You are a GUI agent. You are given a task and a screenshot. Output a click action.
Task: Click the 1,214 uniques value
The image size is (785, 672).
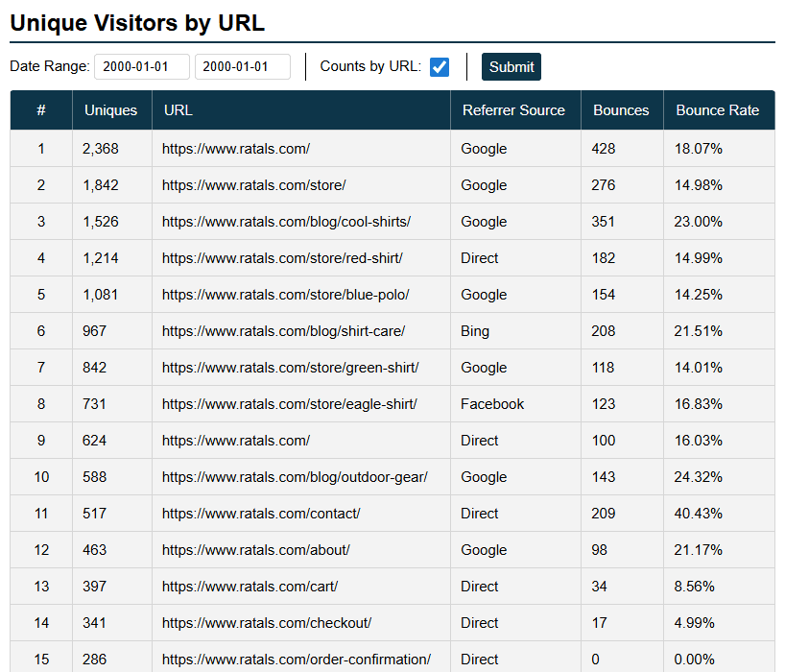point(101,258)
